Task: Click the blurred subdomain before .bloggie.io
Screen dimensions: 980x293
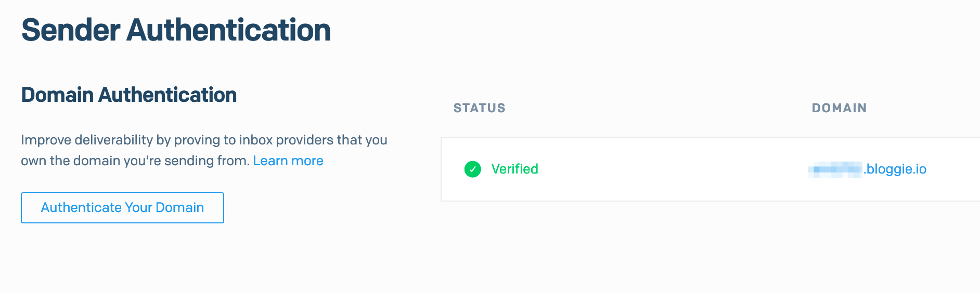Action: (x=835, y=169)
